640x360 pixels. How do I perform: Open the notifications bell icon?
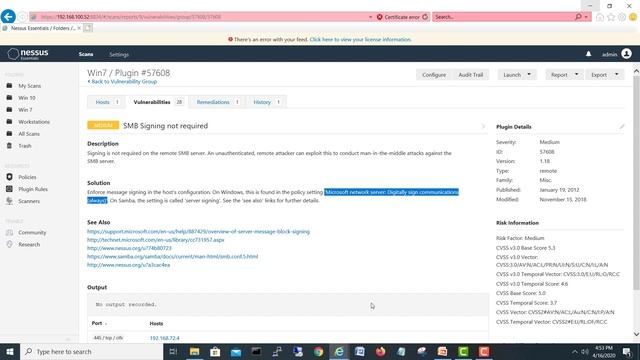click(588, 54)
